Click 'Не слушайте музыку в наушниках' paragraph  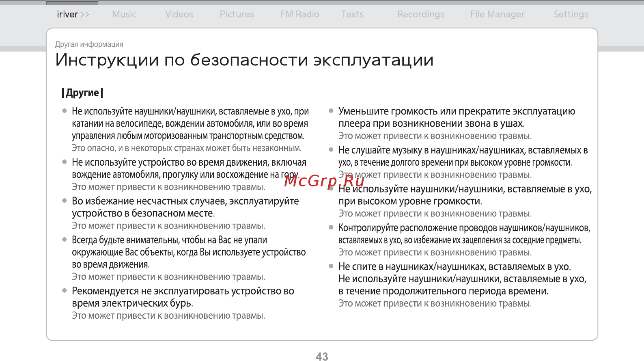(x=463, y=156)
